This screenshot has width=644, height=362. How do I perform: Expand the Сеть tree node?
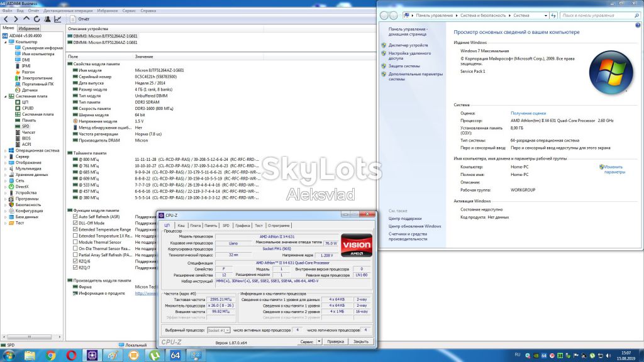5,180
